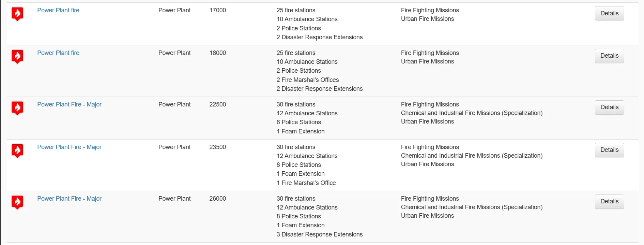
Task: View Details of the 22500-credit Major fire
Action: (609, 107)
